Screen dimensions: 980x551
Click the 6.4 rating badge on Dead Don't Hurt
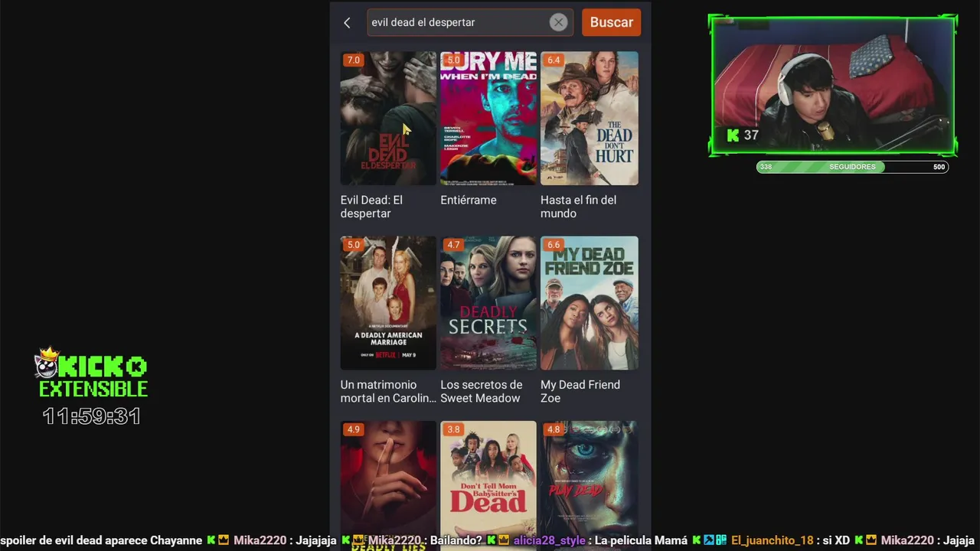point(554,60)
